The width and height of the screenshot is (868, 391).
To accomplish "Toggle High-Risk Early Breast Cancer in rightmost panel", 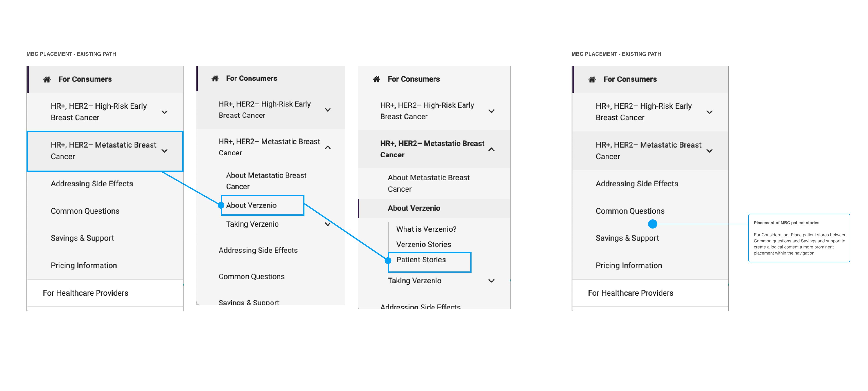I will click(710, 112).
